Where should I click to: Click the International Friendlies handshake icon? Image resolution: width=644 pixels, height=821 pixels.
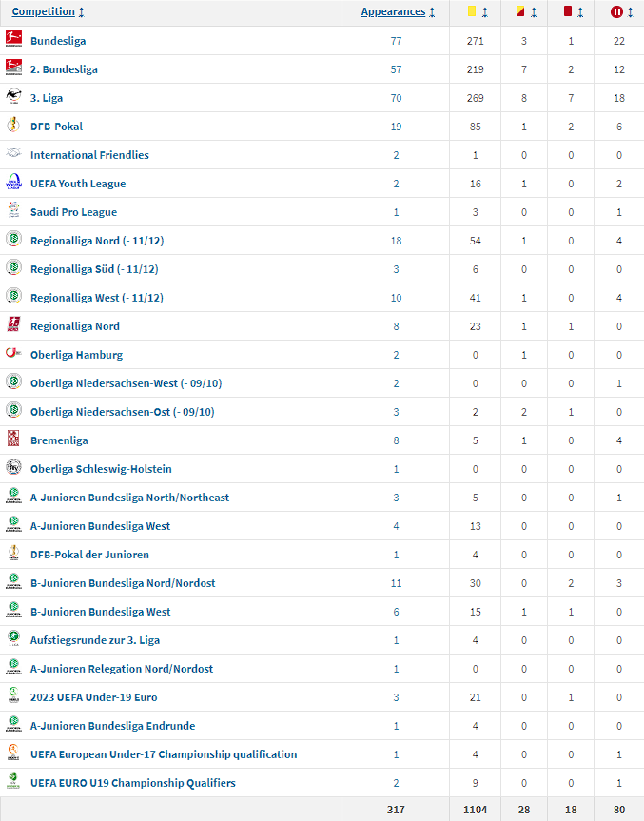click(x=13, y=153)
